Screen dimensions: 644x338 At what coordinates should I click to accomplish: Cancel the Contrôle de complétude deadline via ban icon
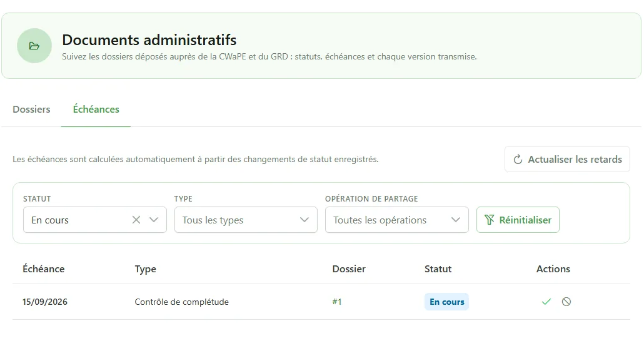pos(566,302)
